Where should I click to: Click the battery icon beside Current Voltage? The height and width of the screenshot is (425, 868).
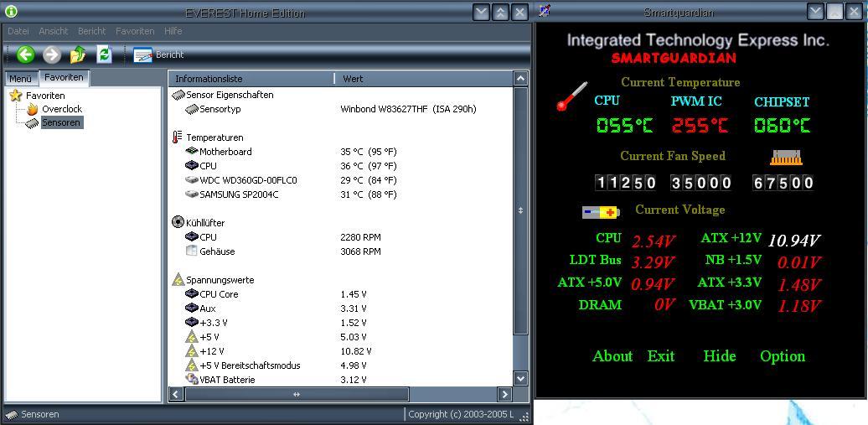602,212
